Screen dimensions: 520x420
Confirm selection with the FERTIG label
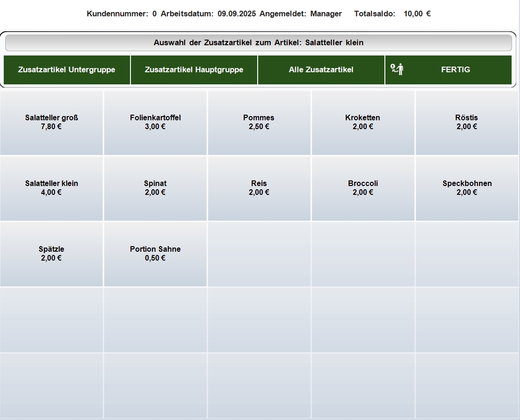455,69
